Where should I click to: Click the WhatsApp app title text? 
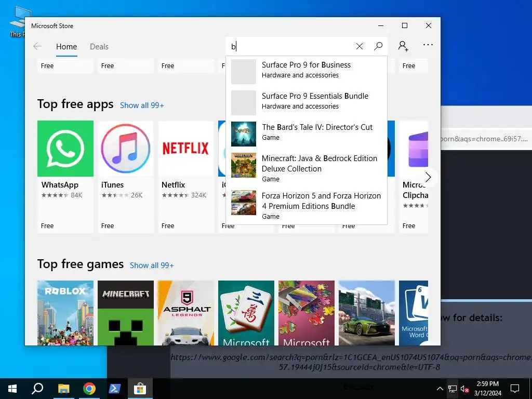[60, 185]
